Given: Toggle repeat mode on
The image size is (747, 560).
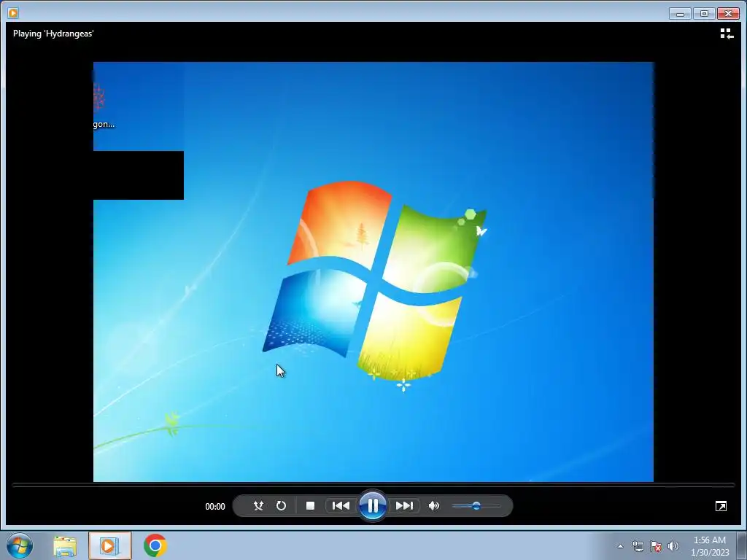Looking at the screenshot, I should pos(281,506).
